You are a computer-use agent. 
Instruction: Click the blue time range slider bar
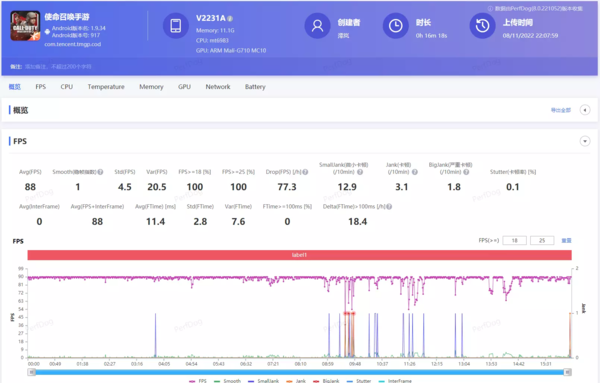300,372
